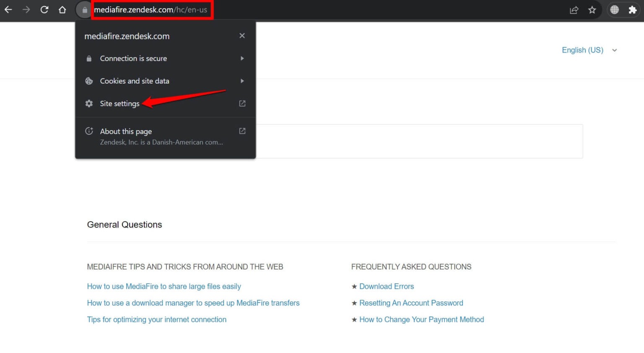Open 'How to use MediaFire to share large files easily'
The width and height of the screenshot is (644, 353).
click(164, 286)
